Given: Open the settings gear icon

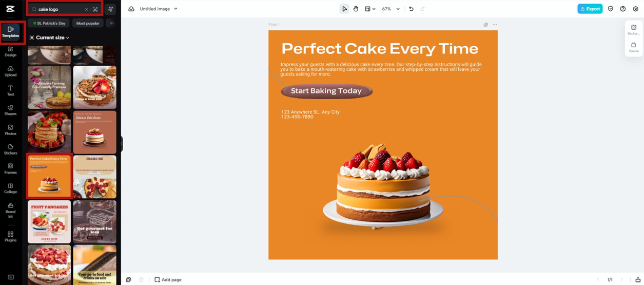Looking at the screenshot, I should [636, 9].
